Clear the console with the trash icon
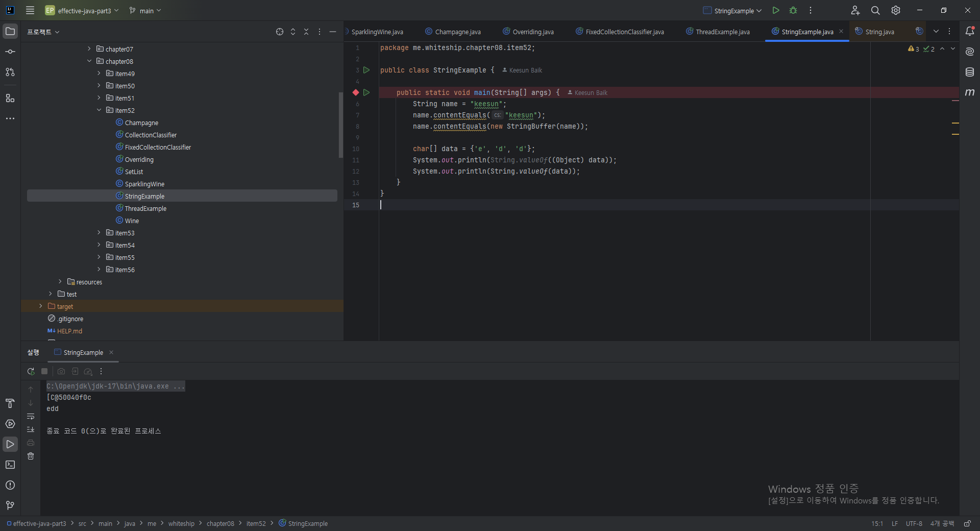The height and width of the screenshot is (531, 980). (31, 456)
